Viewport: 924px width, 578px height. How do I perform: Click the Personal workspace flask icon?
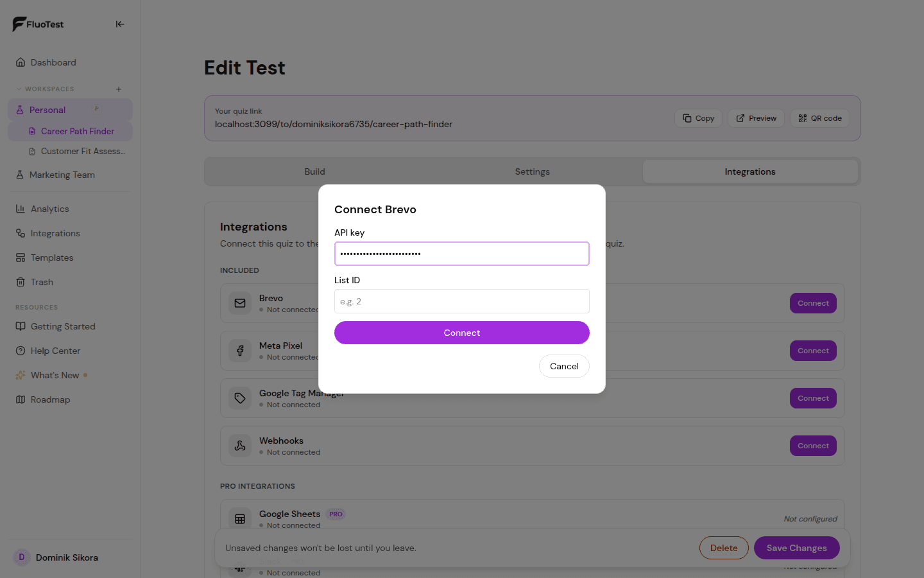20,110
